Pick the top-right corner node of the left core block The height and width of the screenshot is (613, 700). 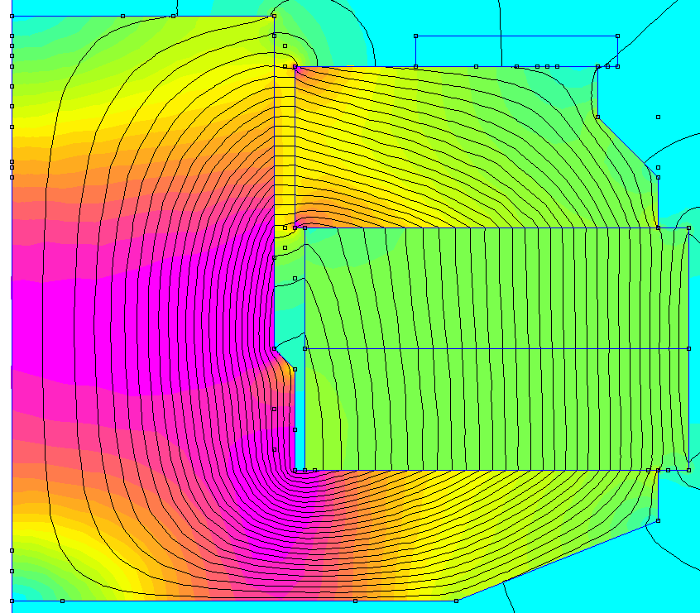coord(274,16)
